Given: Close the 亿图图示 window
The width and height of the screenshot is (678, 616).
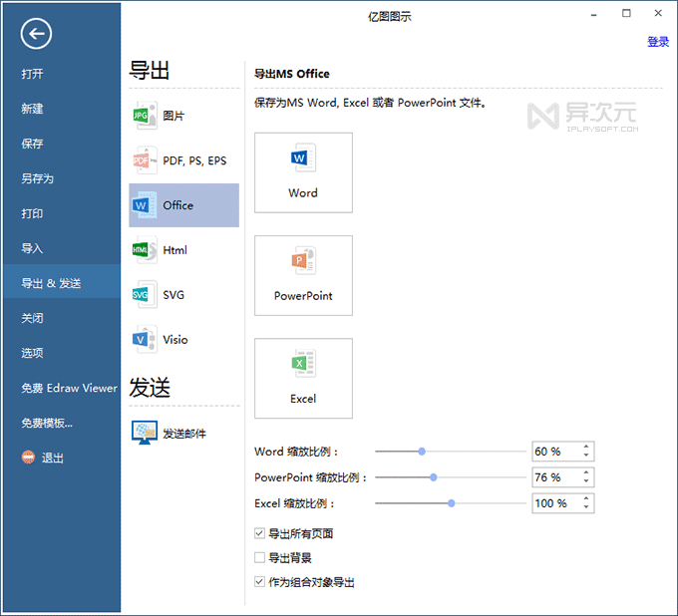Looking at the screenshot, I should (x=658, y=13).
